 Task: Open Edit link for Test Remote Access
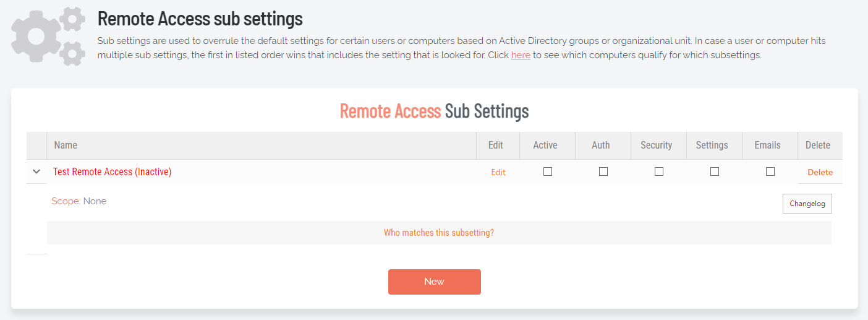point(498,173)
